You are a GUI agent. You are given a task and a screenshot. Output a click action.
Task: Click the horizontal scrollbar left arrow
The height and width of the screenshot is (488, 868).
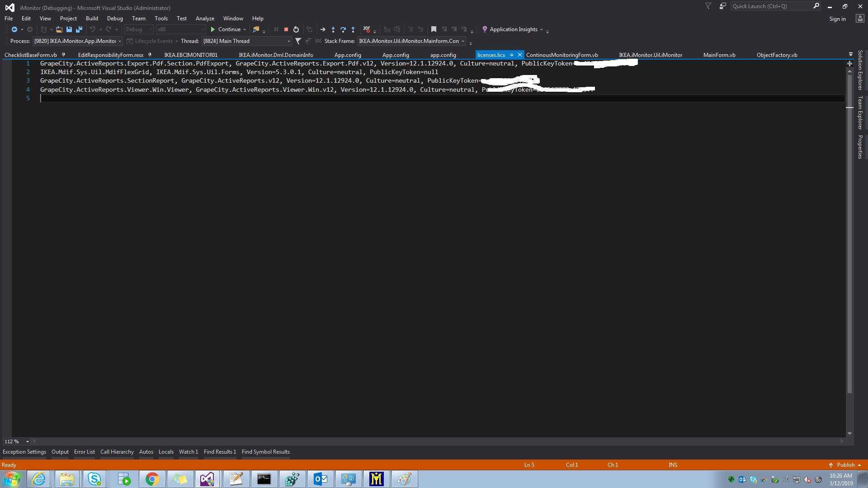pos(34,441)
